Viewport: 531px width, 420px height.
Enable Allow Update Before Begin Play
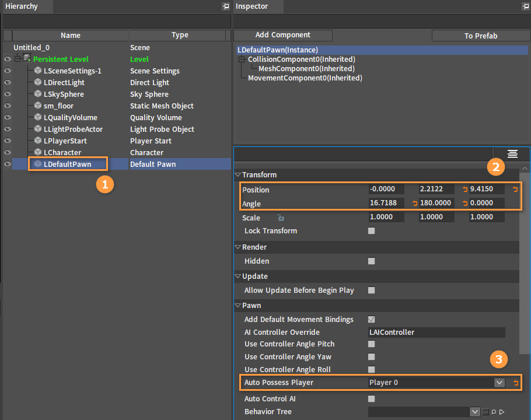(372, 290)
